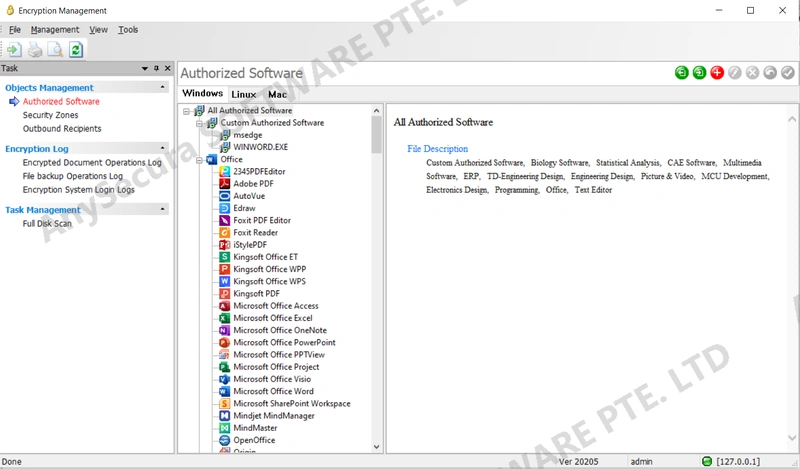This screenshot has height=469, width=800.
Task: Click the AutoVue icon in the tree
Action: click(224, 196)
